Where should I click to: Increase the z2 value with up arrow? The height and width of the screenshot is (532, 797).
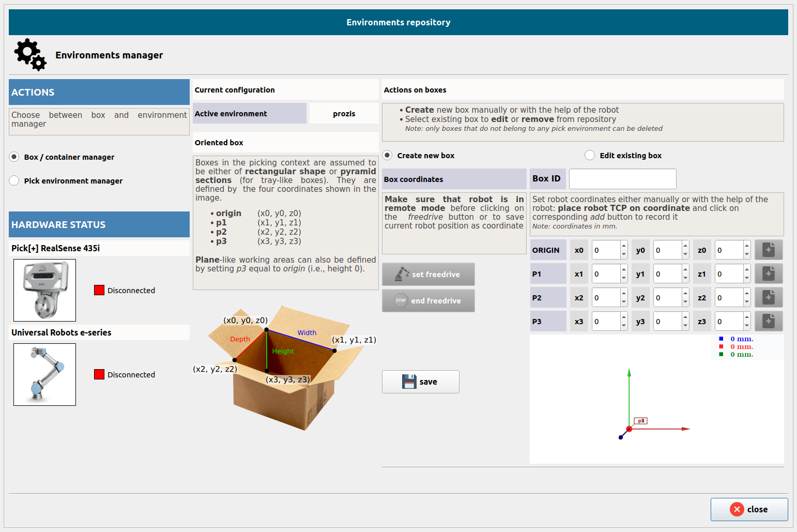tap(747, 293)
